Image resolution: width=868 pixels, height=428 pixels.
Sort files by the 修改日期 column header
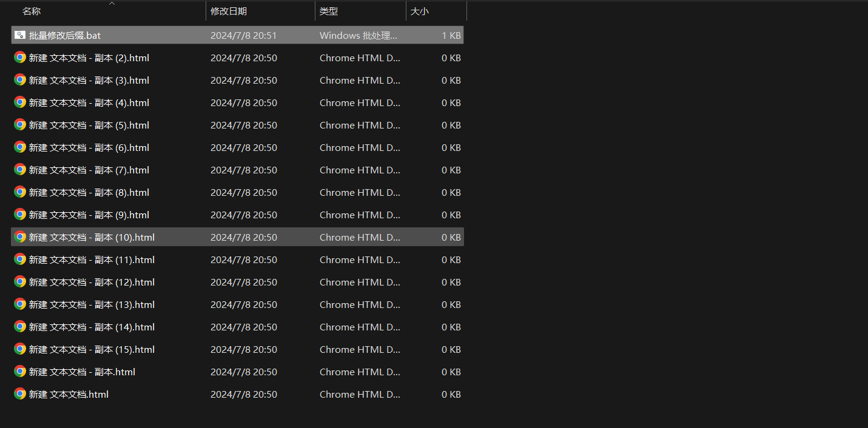click(229, 11)
